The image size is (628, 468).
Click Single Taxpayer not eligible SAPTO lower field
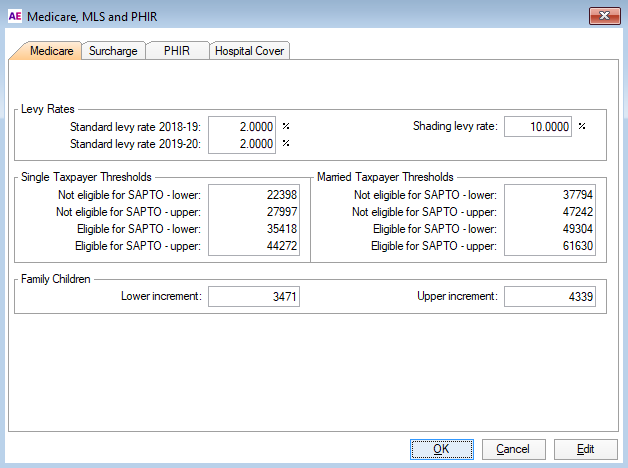click(254, 194)
